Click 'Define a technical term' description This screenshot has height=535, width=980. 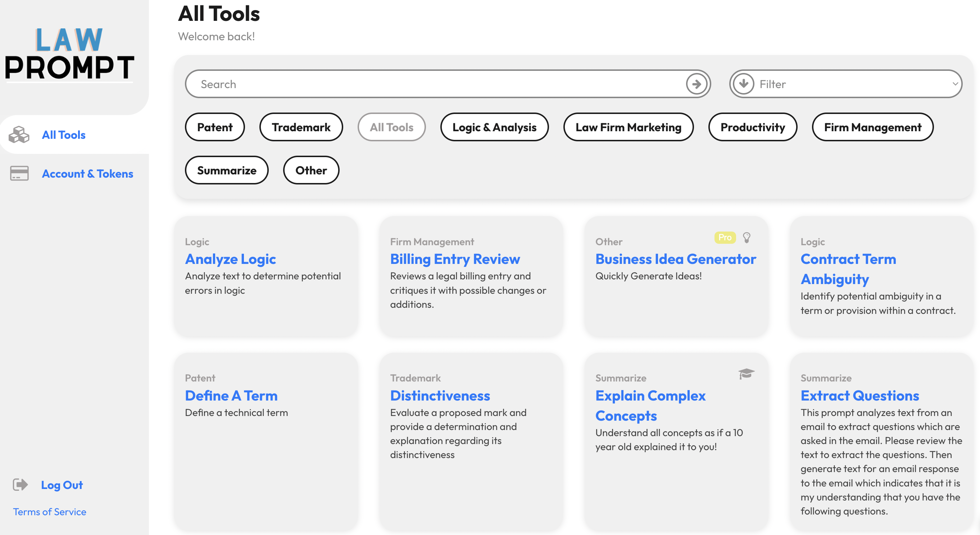(x=236, y=412)
